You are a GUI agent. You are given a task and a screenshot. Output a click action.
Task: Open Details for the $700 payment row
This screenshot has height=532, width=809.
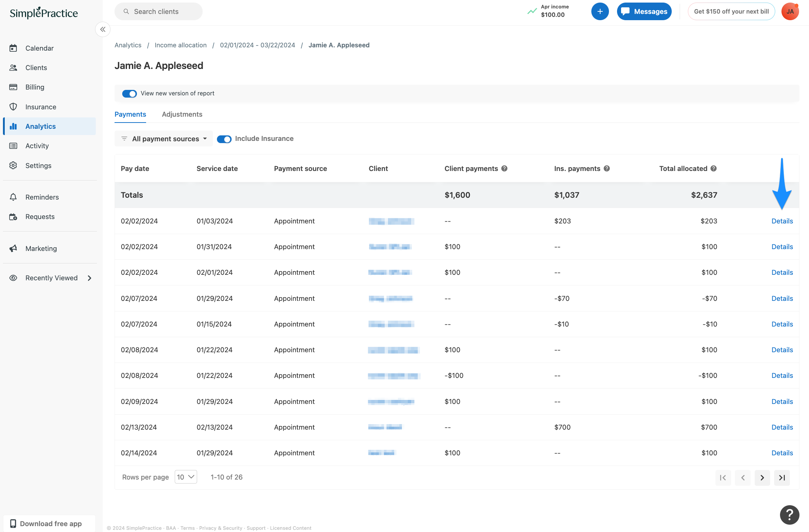tap(782, 427)
